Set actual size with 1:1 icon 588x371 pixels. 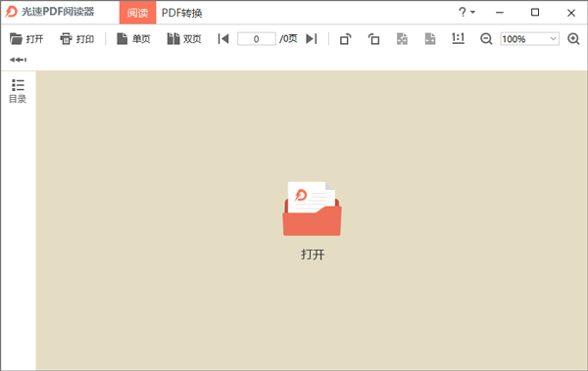point(458,38)
